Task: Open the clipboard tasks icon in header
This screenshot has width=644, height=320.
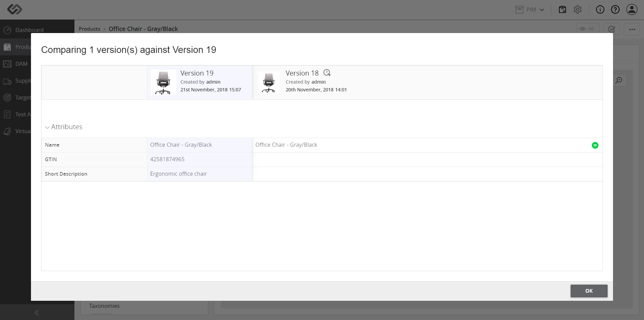Action: (x=562, y=9)
